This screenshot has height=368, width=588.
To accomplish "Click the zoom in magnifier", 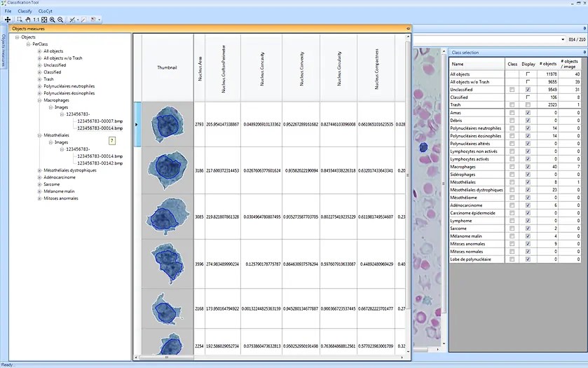I will click(53, 20).
